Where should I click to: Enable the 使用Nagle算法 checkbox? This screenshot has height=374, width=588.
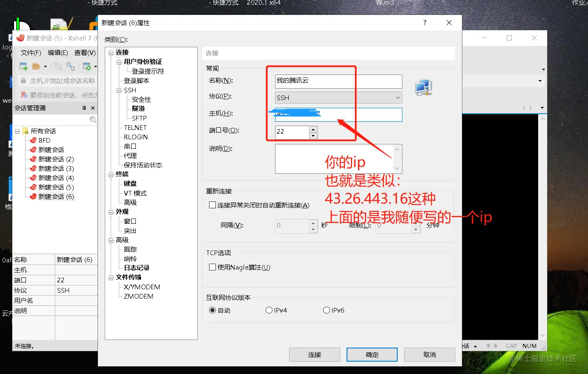pos(212,267)
